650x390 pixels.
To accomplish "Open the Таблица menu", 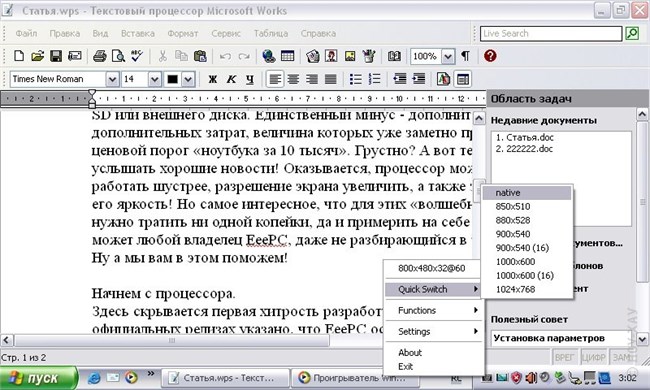I will point(271,33).
